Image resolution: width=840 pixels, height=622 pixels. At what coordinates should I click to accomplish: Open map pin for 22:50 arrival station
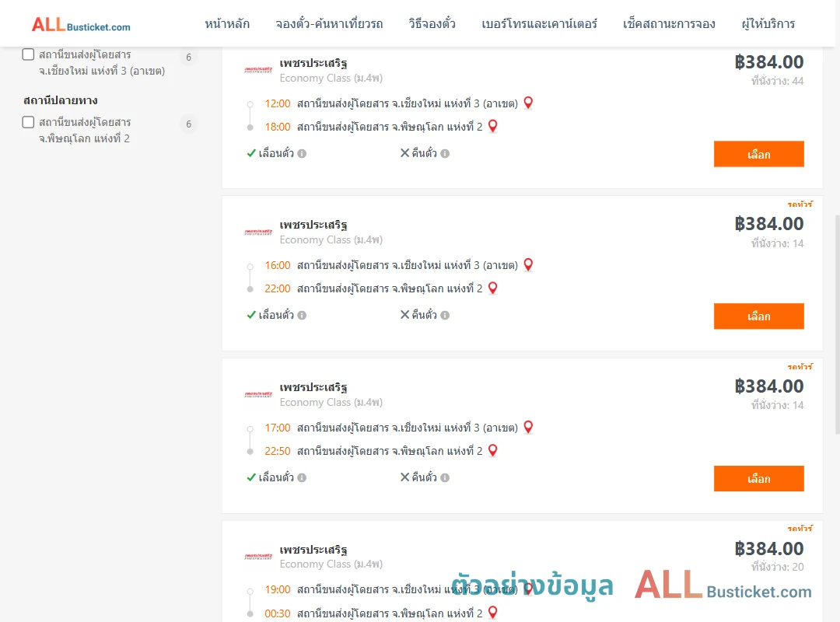click(493, 451)
